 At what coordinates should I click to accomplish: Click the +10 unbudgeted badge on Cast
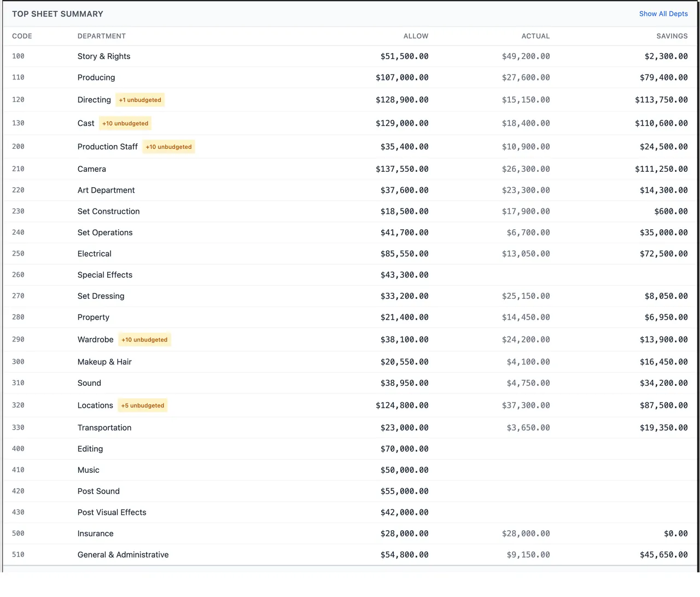tap(125, 124)
